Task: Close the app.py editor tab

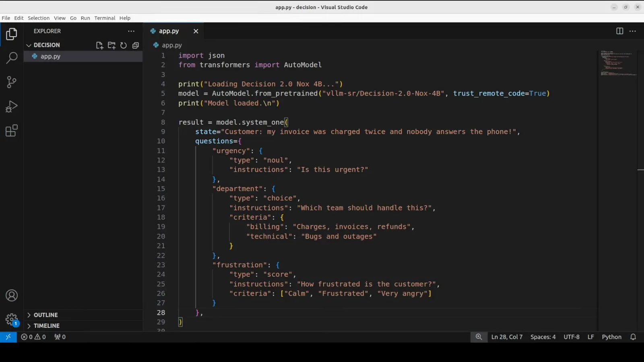Action: coord(196,31)
